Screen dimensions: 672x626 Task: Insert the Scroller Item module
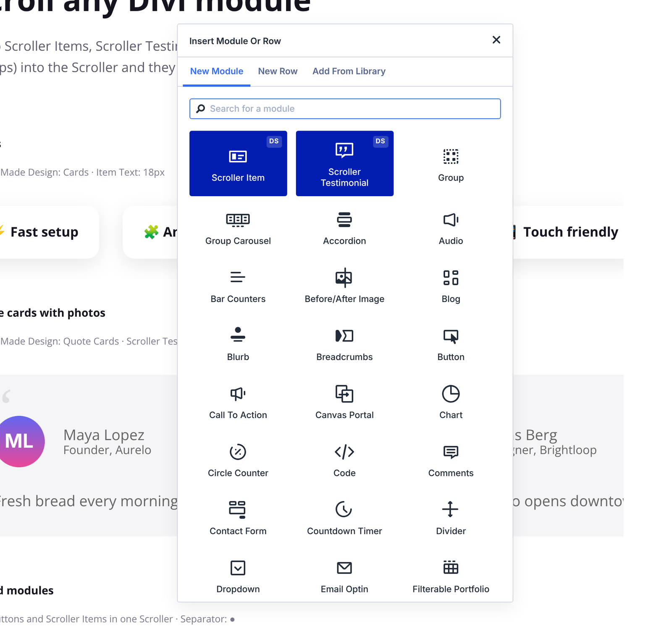238,163
